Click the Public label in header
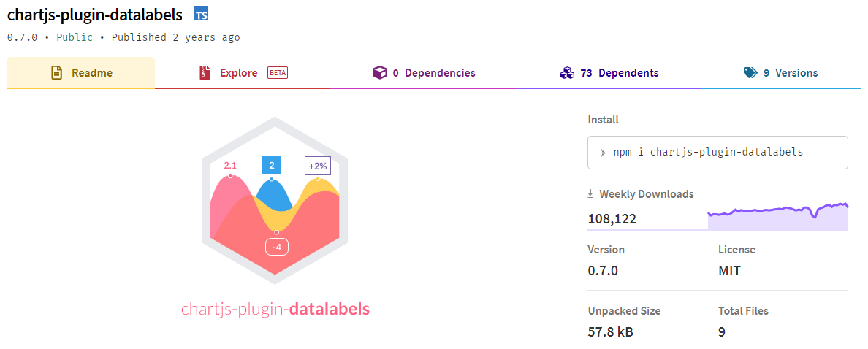This screenshot has width=868, height=349. 75,38
